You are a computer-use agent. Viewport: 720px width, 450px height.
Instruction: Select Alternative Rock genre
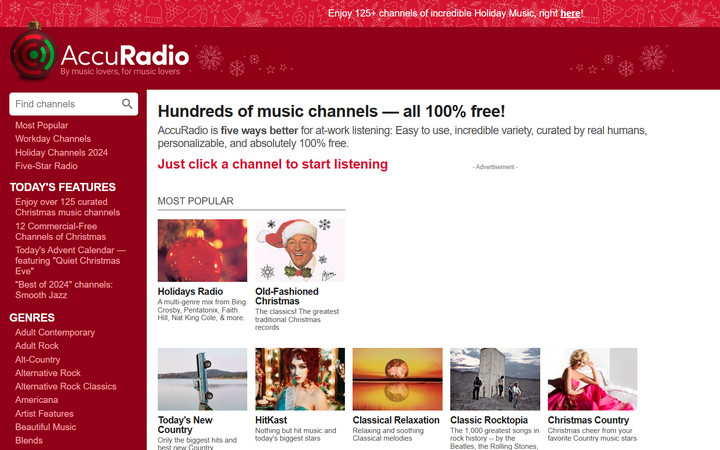pos(48,373)
